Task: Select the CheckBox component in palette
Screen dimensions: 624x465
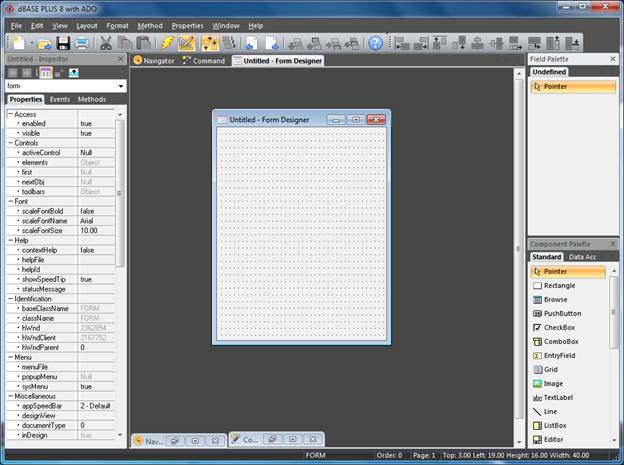Action: pos(559,327)
